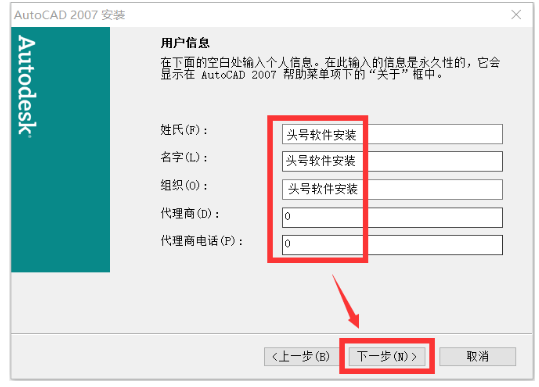Click the vertical Autodesk logo

27,86
